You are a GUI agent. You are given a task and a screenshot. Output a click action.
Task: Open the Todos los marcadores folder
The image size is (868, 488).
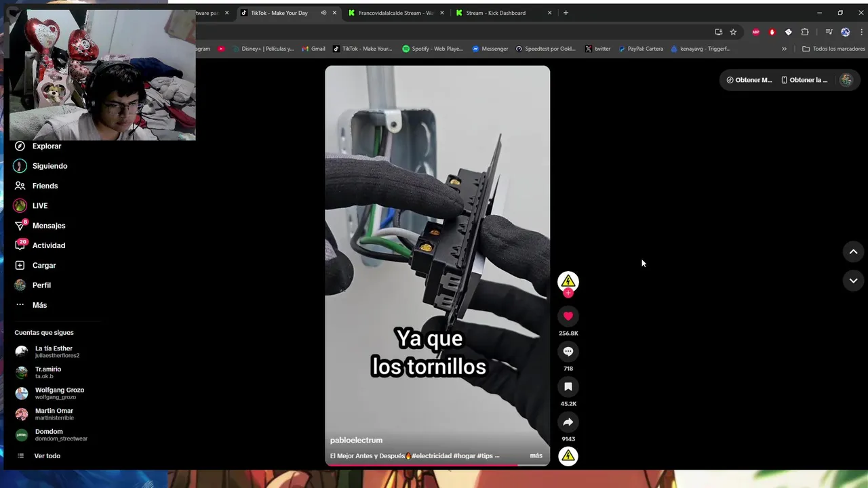[833, 49]
